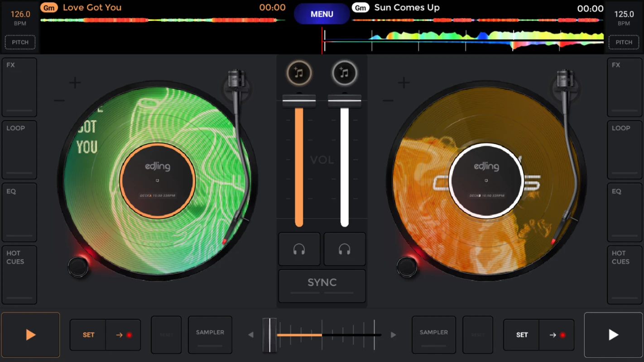Expand the left FX panel
Screen dimensions: 644x362
click(19, 87)
